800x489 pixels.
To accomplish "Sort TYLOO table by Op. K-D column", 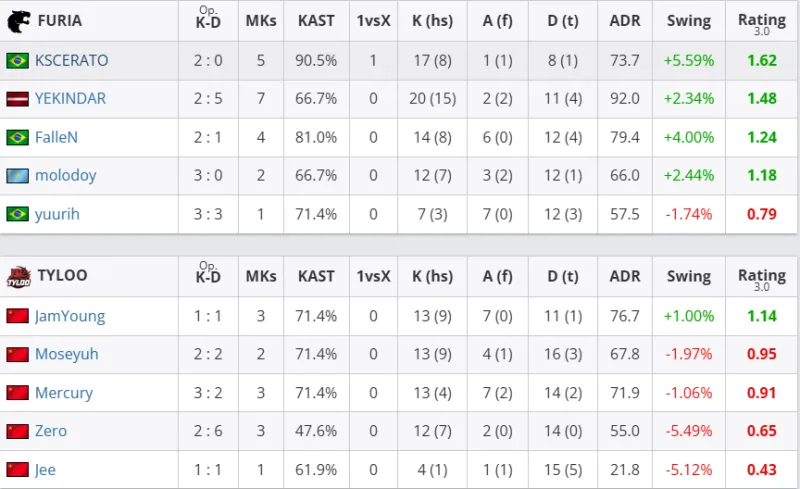I will pos(208,276).
